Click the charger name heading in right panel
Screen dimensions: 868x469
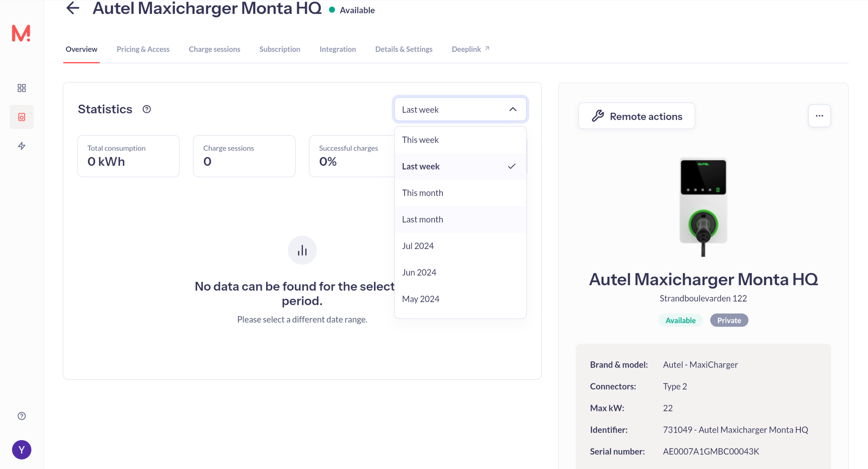pyautogui.click(x=703, y=279)
